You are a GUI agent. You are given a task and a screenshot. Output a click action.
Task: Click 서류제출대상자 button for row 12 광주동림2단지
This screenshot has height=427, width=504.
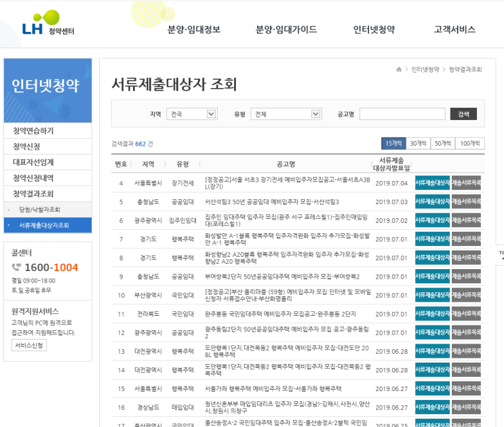(432, 332)
